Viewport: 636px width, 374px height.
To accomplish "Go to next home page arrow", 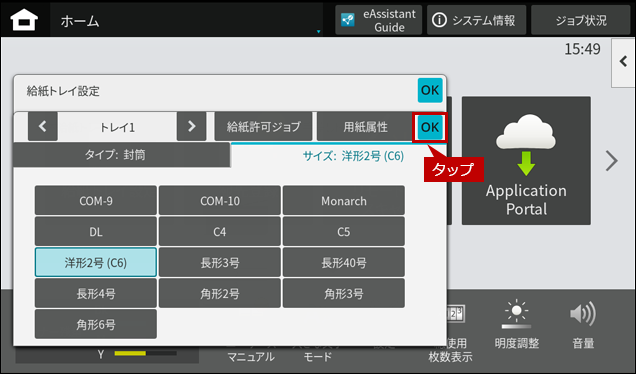I will tap(611, 161).
